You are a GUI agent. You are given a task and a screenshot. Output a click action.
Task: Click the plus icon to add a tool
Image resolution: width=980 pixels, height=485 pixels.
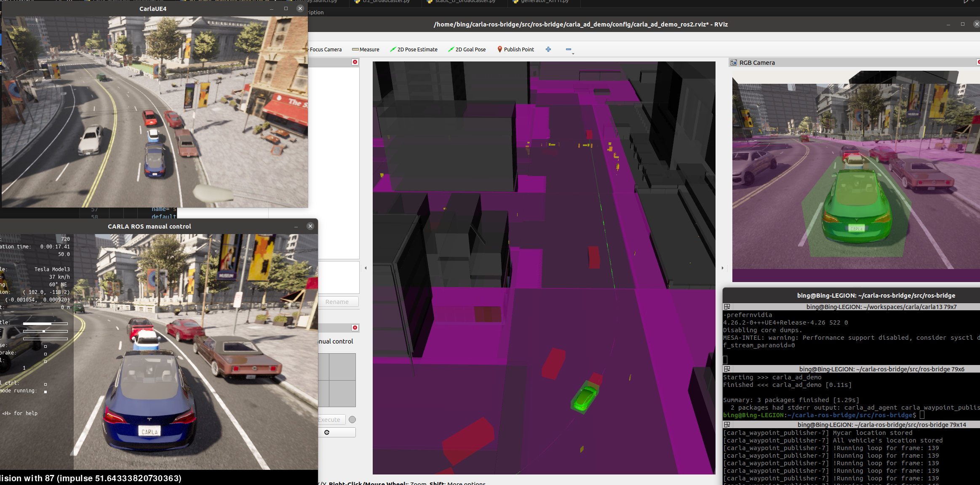(548, 49)
